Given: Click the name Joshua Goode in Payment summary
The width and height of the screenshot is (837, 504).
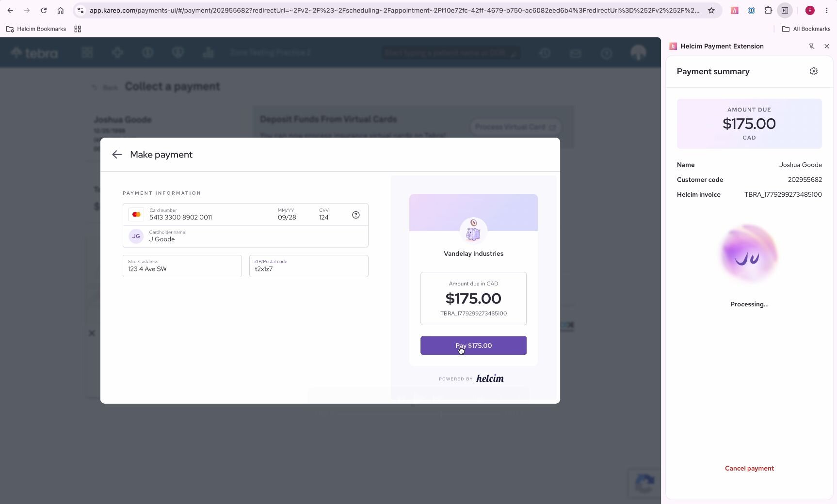Looking at the screenshot, I should [x=801, y=165].
